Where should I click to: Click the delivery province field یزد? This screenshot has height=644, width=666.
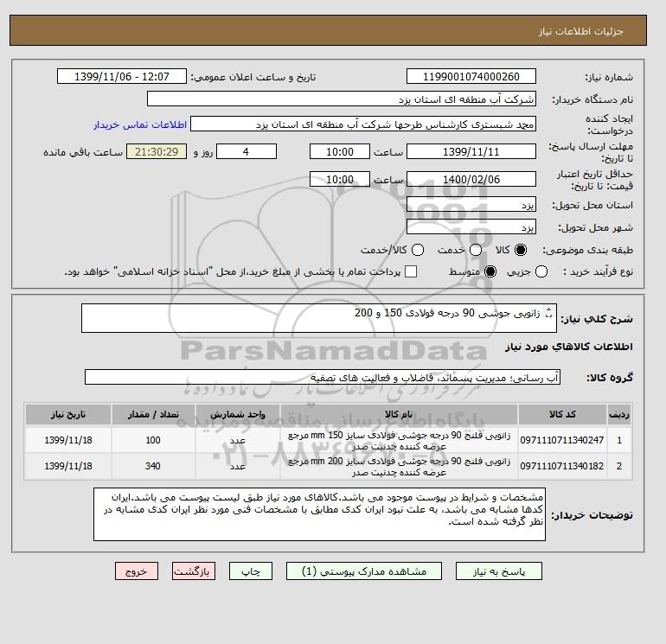471,205
